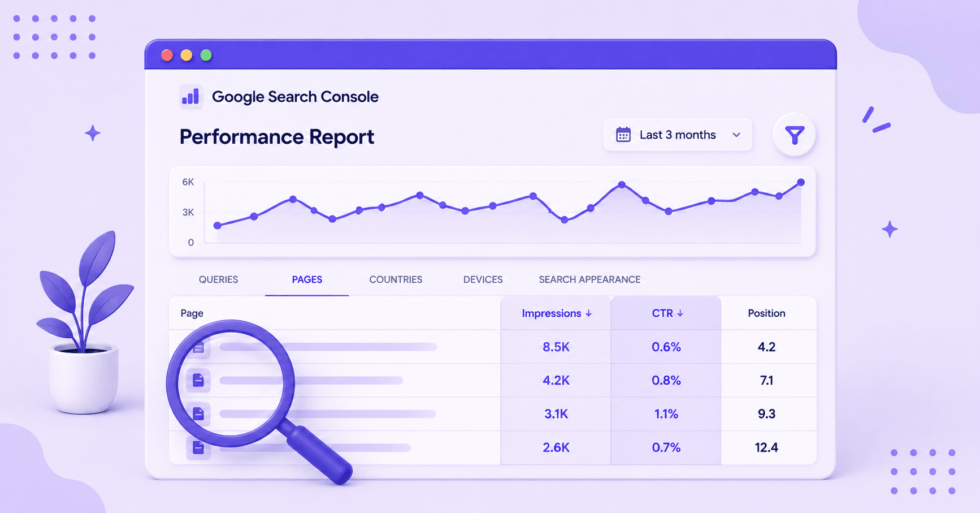980x513 pixels.
Task: Click the red close window dot
Action: (167, 55)
